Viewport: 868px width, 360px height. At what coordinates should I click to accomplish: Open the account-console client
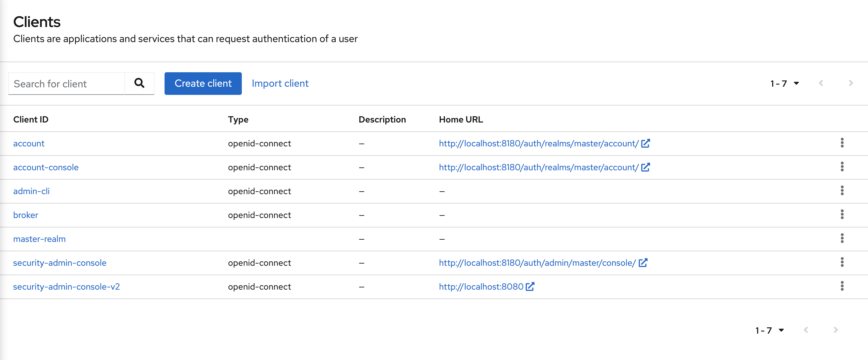pos(46,167)
